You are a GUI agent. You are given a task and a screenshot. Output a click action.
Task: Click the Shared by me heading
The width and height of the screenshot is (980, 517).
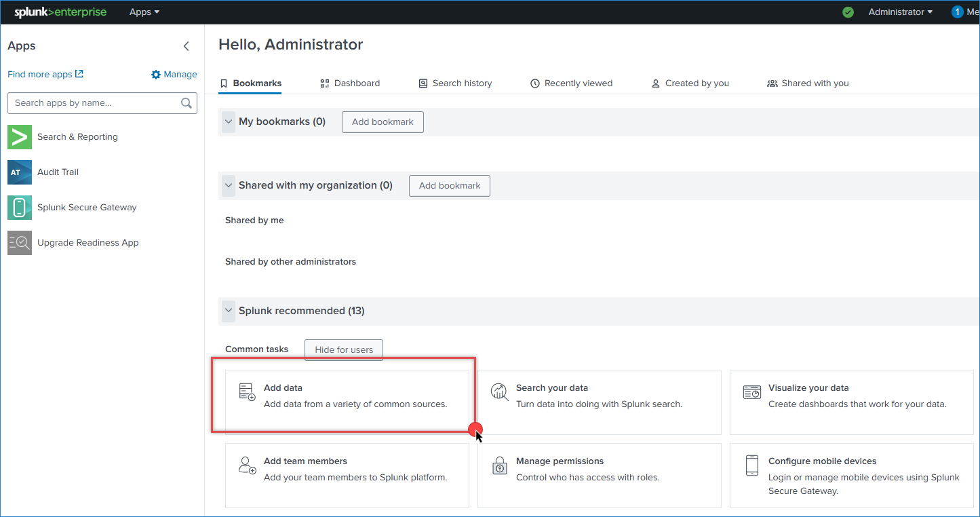click(x=254, y=221)
